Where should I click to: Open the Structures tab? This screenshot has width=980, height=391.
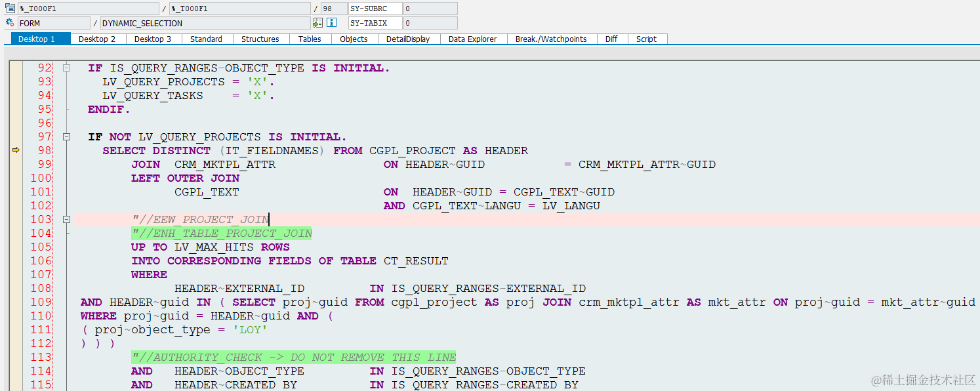[260, 39]
